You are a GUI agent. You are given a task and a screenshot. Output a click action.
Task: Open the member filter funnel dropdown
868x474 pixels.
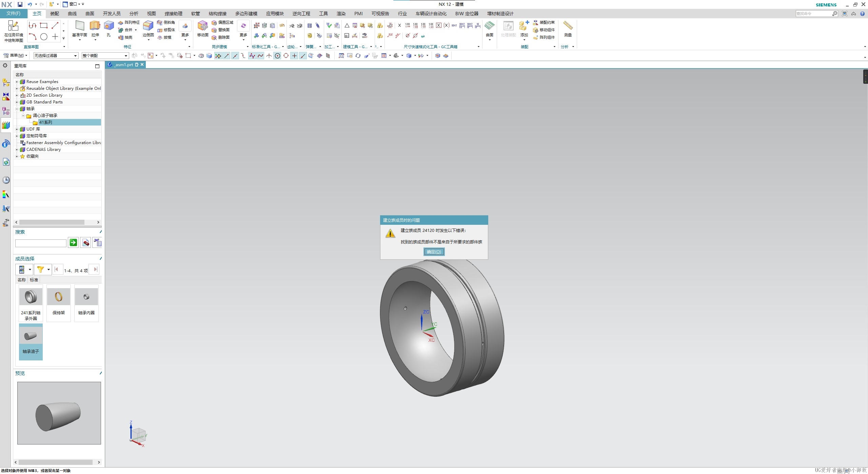43,270
